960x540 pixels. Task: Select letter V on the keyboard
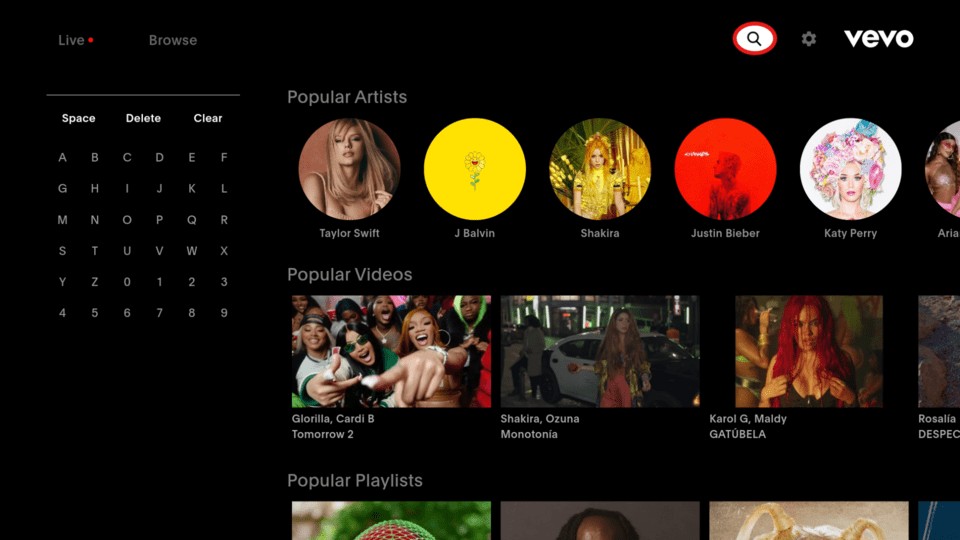(x=159, y=251)
